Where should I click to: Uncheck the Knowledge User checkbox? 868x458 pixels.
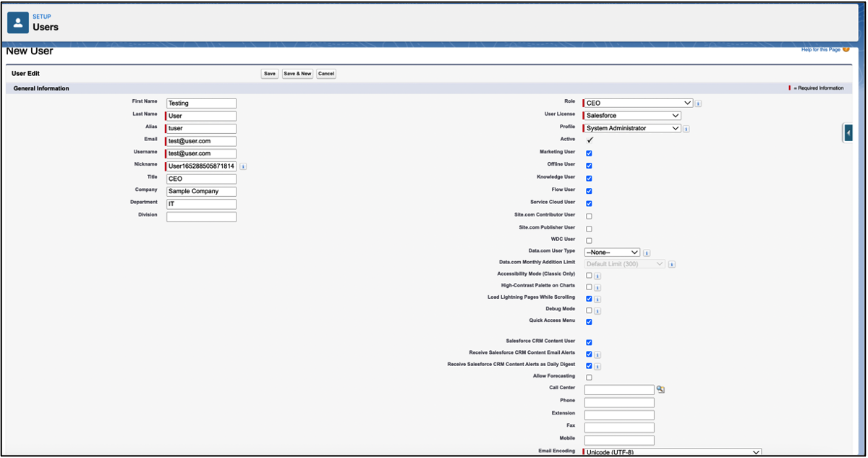click(589, 178)
